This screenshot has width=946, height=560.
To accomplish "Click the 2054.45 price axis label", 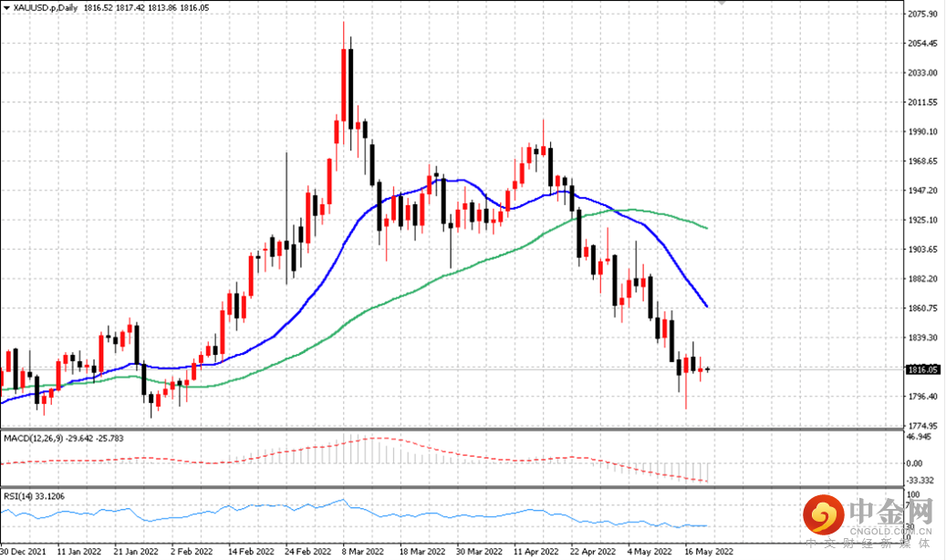I will (x=923, y=44).
